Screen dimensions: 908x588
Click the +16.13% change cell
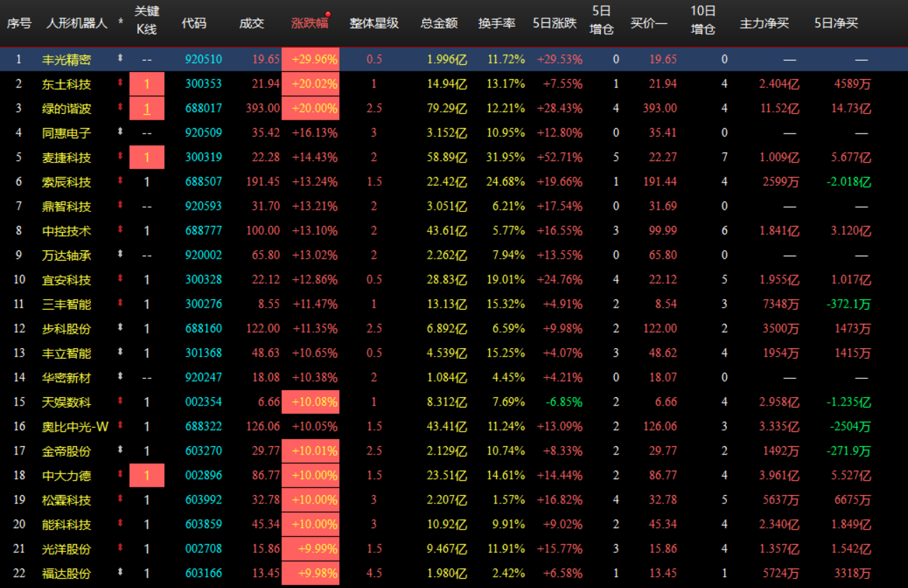pyautogui.click(x=315, y=133)
